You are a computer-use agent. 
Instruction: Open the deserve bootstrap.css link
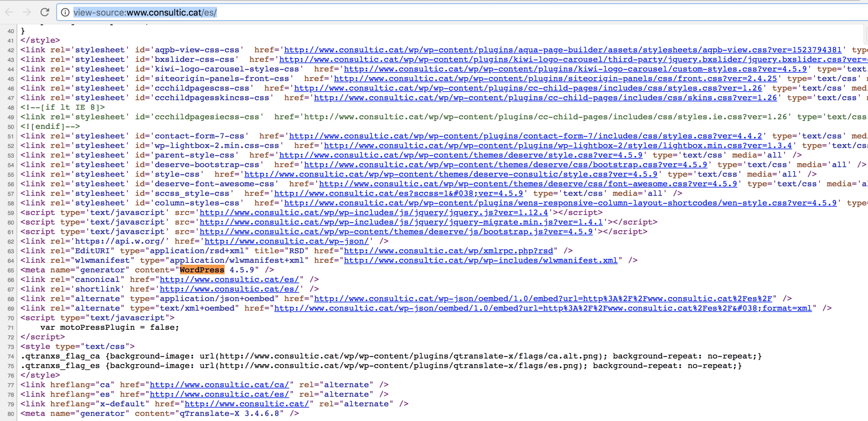(506, 165)
